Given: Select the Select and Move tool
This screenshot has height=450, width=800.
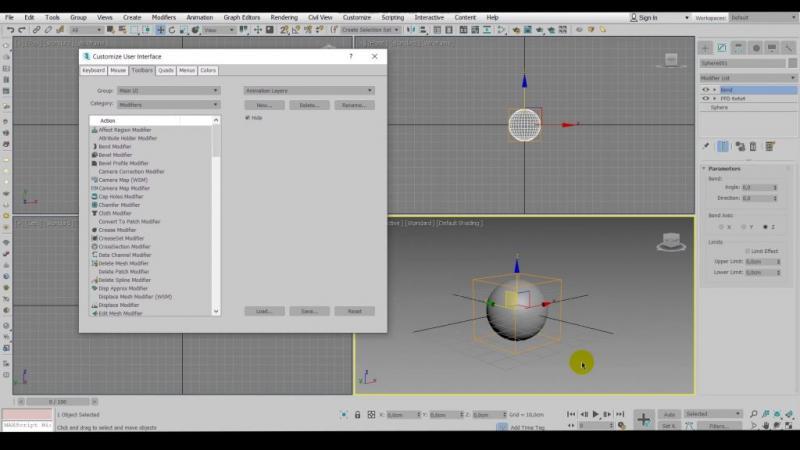Looking at the screenshot, I should (x=162, y=30).
